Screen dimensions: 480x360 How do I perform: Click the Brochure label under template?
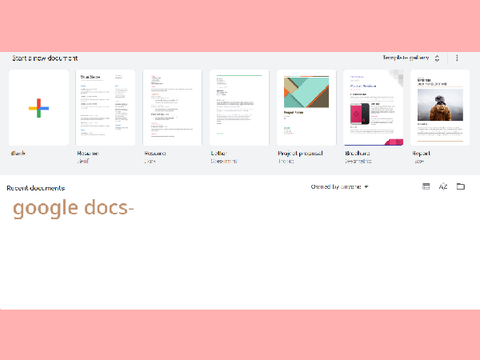[357, 153]
